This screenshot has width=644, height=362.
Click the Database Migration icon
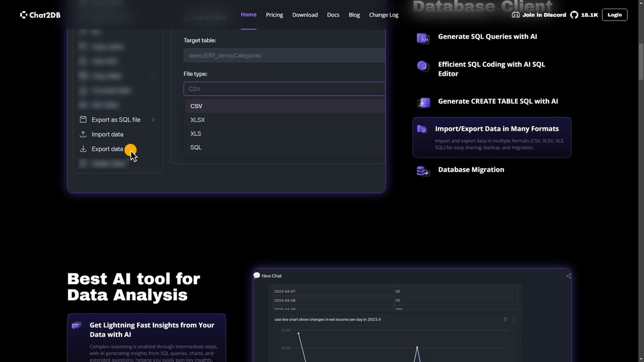423,171
